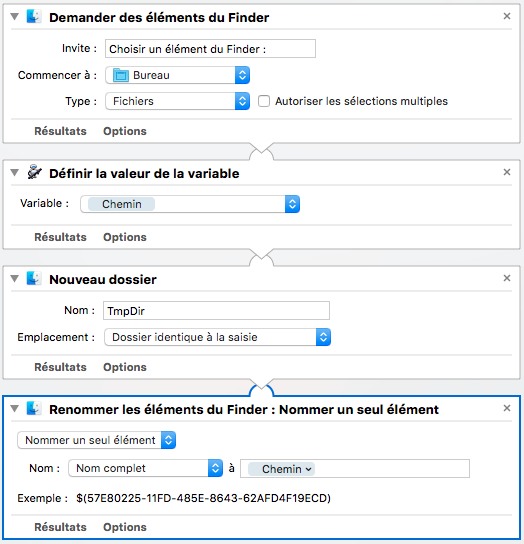
Task: Remove the Définir la valeur de la variable action
Action: [507, 172]
